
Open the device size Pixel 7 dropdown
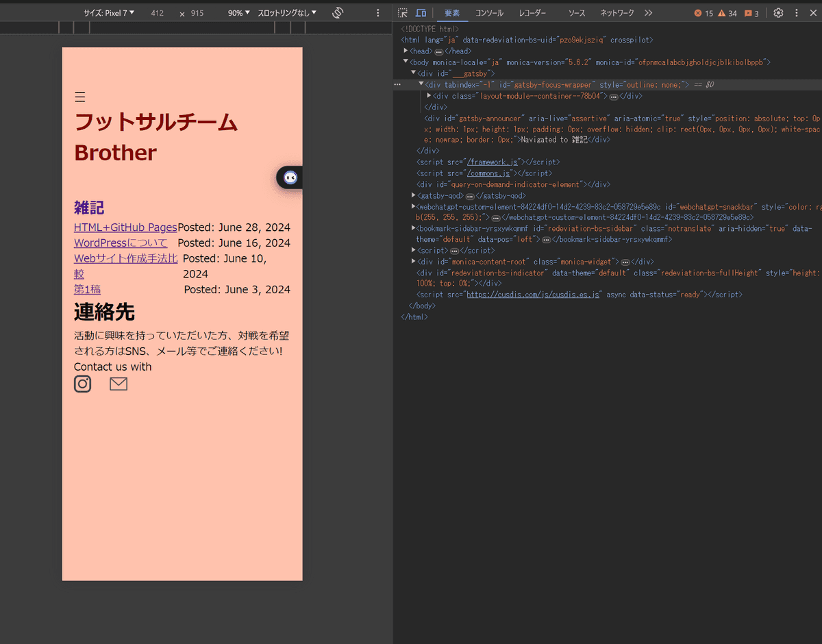point(109,13)
